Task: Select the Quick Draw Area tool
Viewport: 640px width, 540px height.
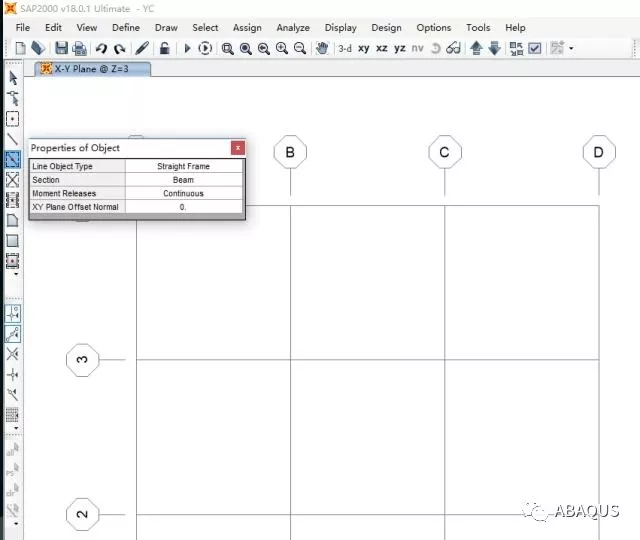Action: 12,261
